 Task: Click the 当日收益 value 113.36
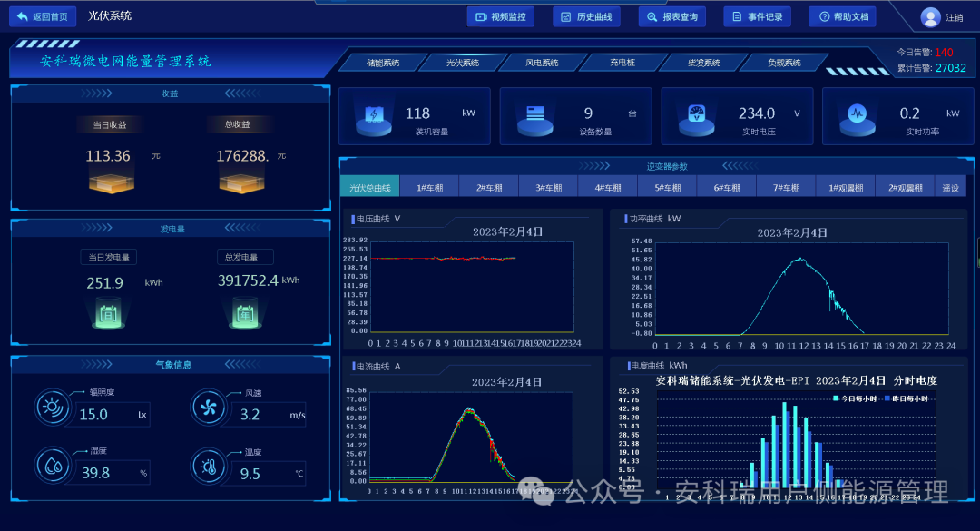coord(107,156)
